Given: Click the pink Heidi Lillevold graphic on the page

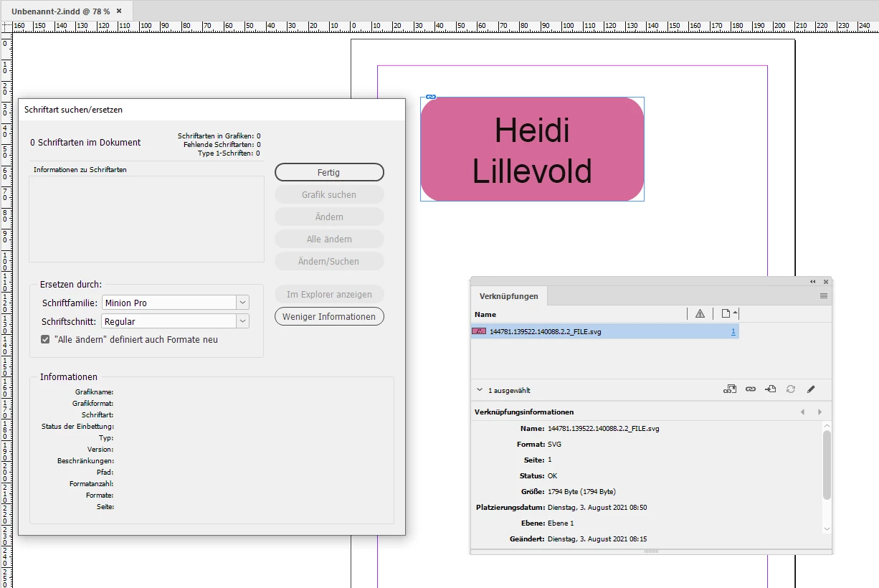Looking at the screenshot, I should pos(532,149).
